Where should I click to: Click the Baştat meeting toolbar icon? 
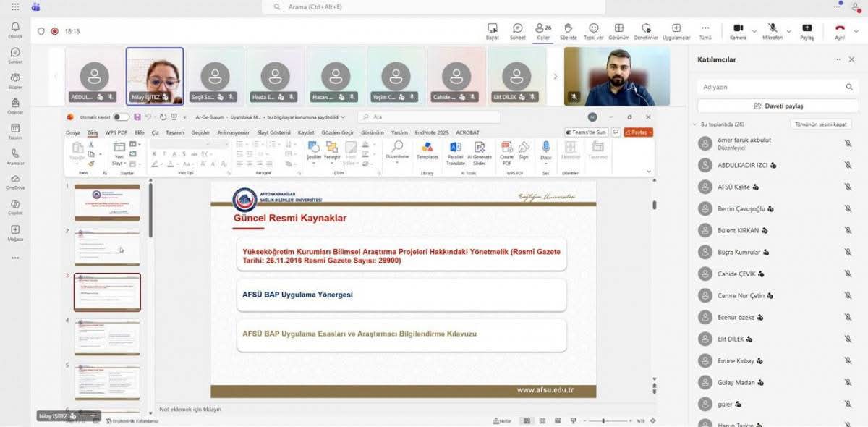(x=493, y=30)
